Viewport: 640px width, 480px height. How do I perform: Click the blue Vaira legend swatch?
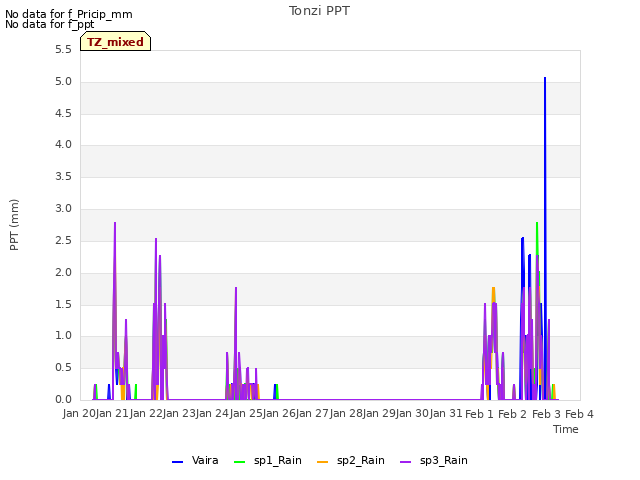(x=177, y=462)
